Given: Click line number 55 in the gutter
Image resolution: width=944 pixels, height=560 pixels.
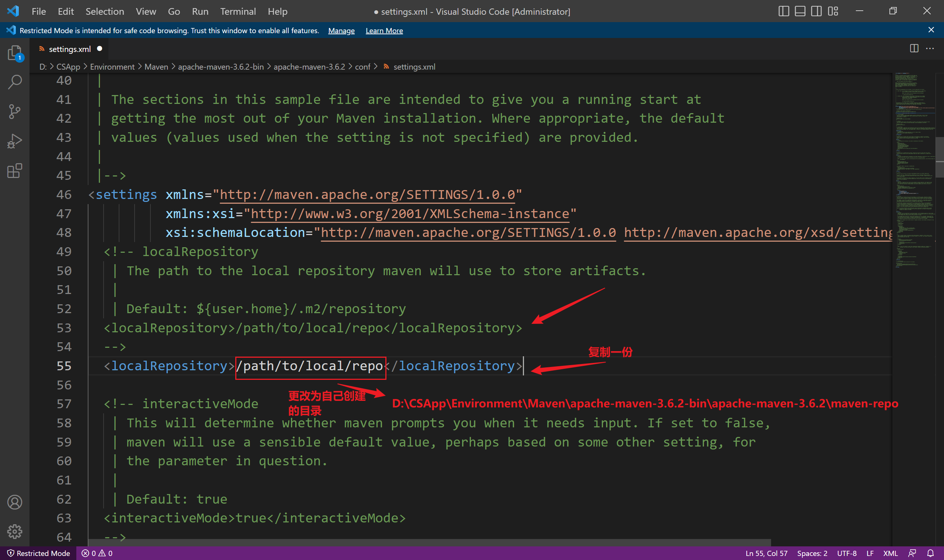Looking at the screenshot, I should [64, 366].
